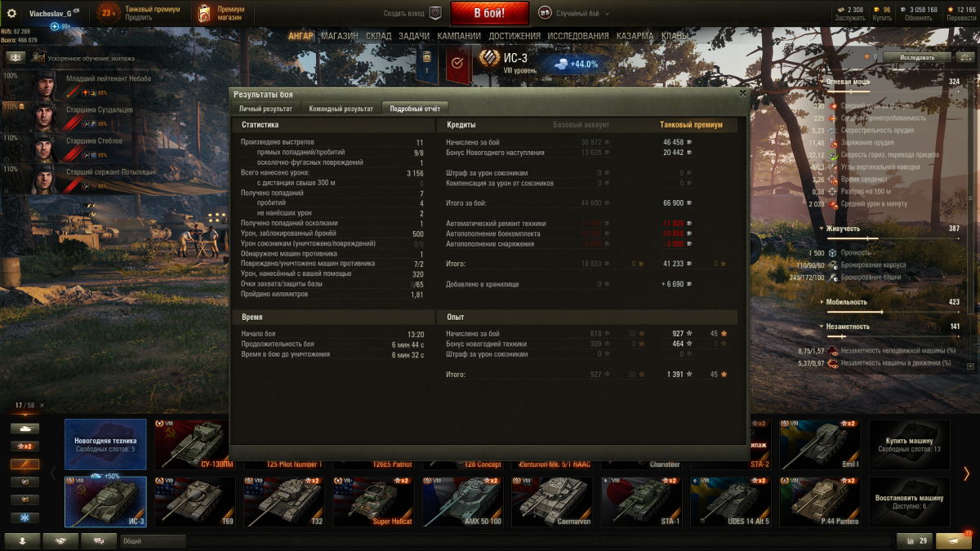Viewport: 980px width, 551px height.
Task: Toggle the snowflake New Year filter
Action: pyautogui.click(x=24, y=518)
